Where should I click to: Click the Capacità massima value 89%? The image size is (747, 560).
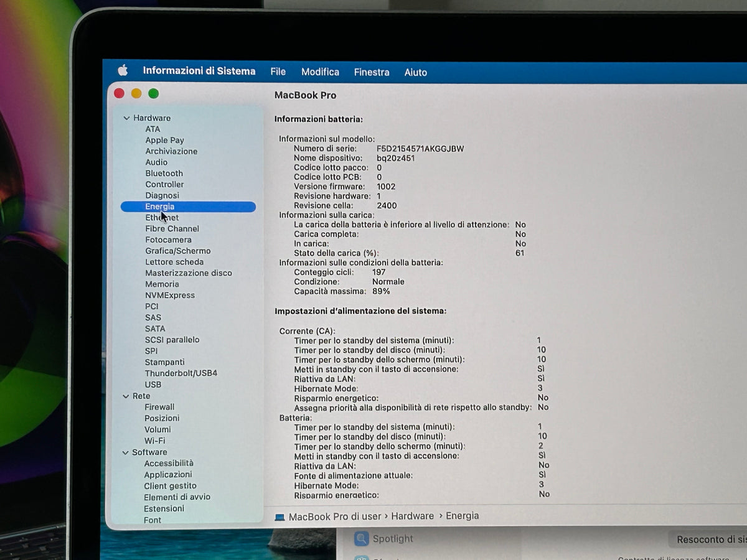click(381, 291)
